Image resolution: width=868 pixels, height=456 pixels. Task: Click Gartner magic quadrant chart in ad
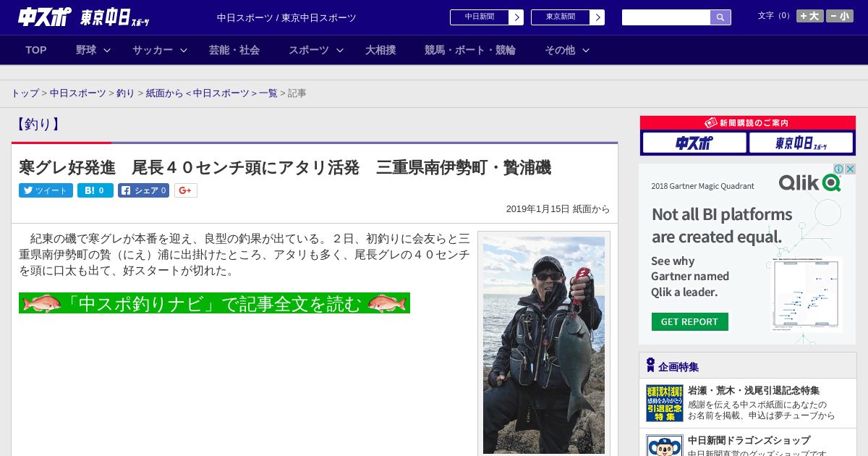805,293
